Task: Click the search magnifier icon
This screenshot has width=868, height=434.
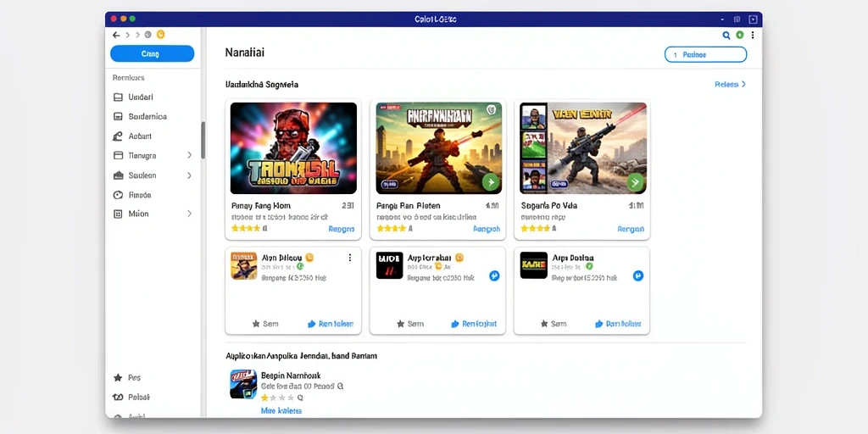Action: (x=726, y=36)
